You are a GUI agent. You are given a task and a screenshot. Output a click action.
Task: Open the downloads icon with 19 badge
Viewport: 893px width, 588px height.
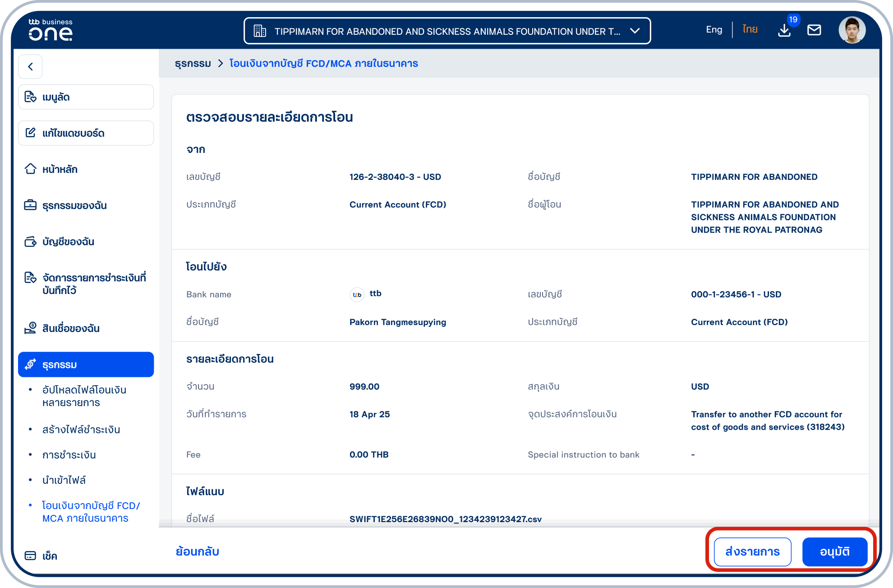point(784,30)
